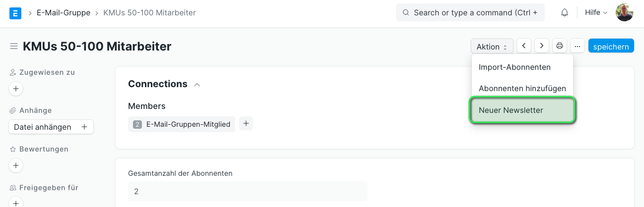Go to next record arrow
644x207 pixels.
pyautogui.click(x=542, y=46)
